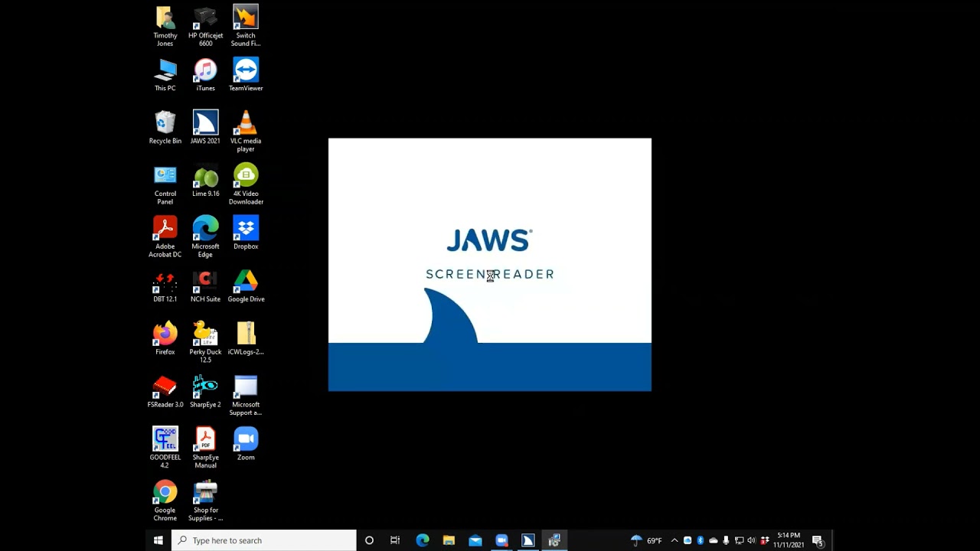Select Adobe Acrobat DC icon

coord(165,237)
